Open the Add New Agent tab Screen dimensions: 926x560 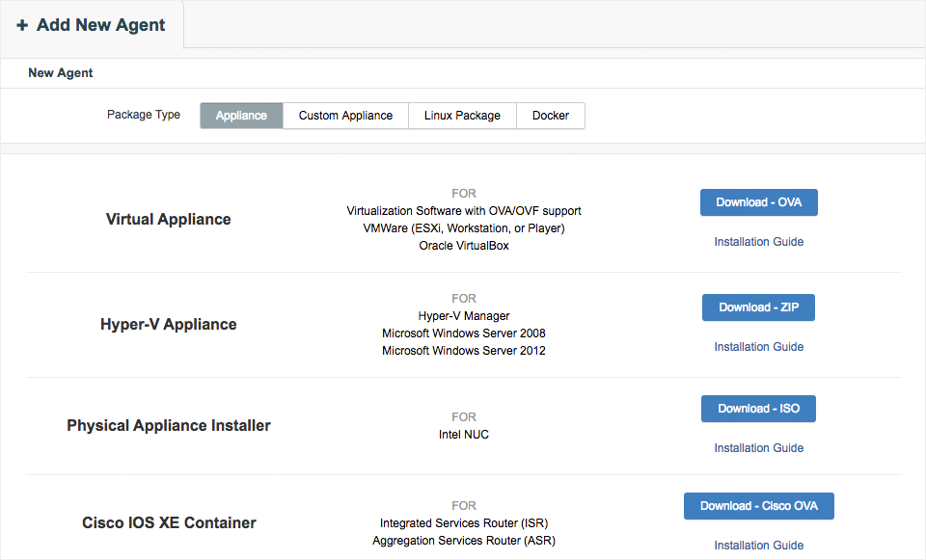click(x=100, y=25)
